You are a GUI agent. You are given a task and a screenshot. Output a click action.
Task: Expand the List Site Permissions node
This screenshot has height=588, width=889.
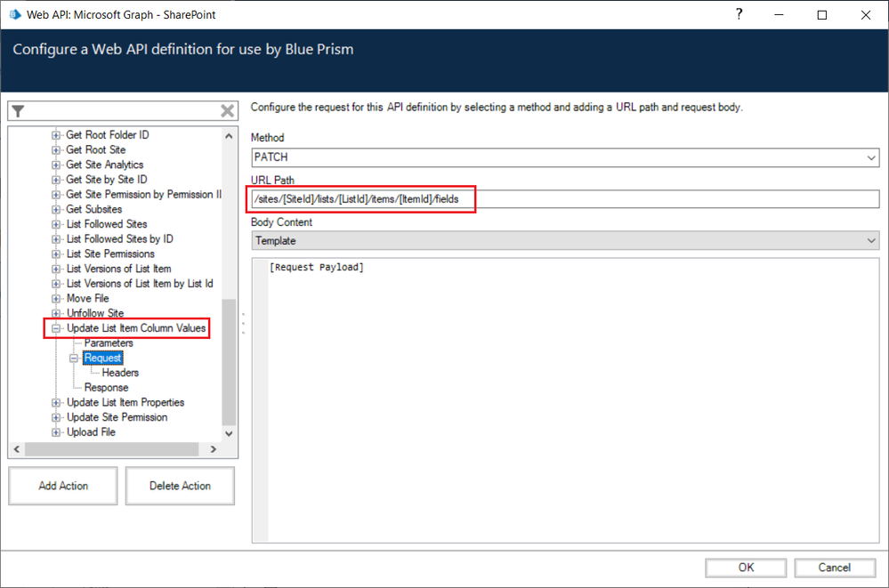[x=55, y=254]
